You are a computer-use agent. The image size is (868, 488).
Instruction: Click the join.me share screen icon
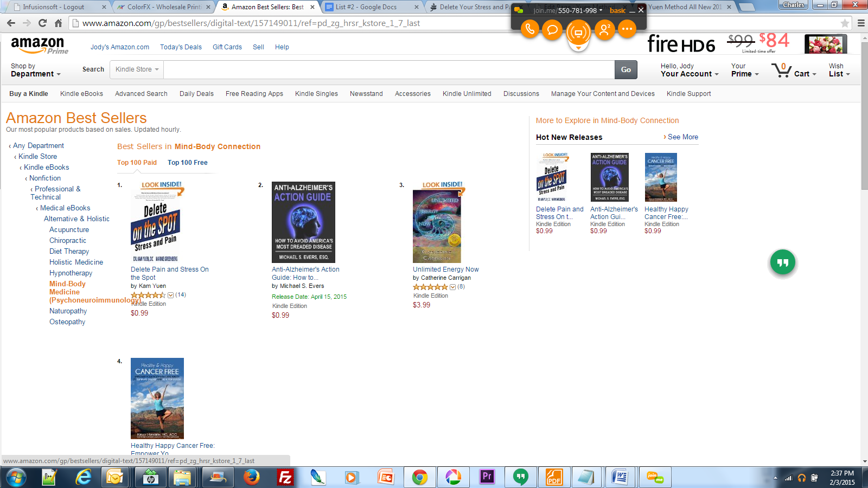click(578, 33)
